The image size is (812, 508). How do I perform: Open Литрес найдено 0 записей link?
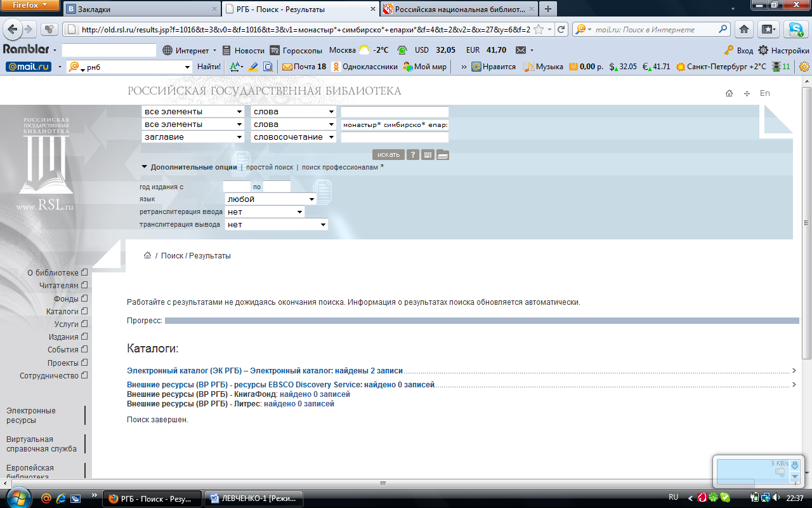[x=299, y=404]
